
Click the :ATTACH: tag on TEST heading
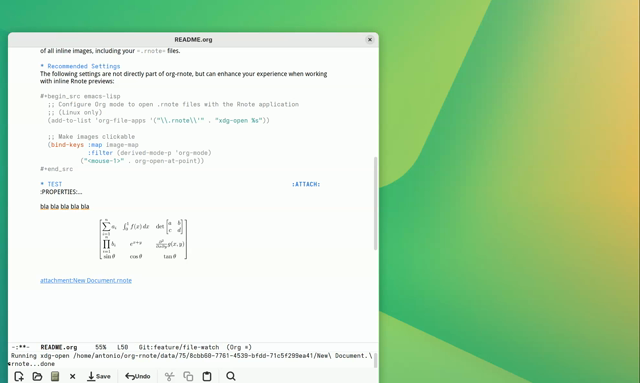click(x=306, y=184)
